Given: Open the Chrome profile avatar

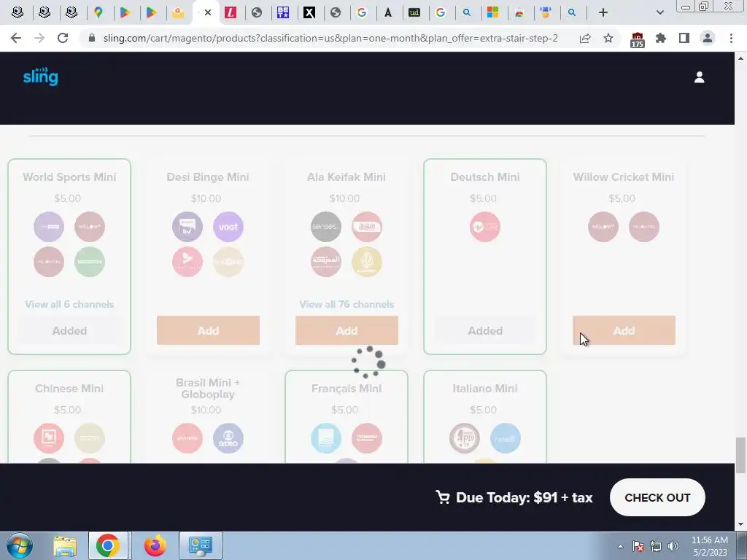Looking at the screenshot, I should [x=708, y=38].
